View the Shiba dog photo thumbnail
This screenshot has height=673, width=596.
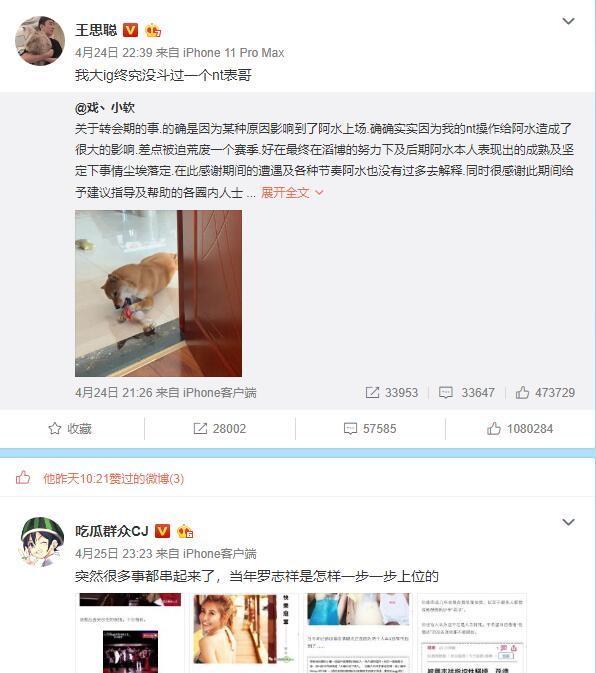pos(158,293)
